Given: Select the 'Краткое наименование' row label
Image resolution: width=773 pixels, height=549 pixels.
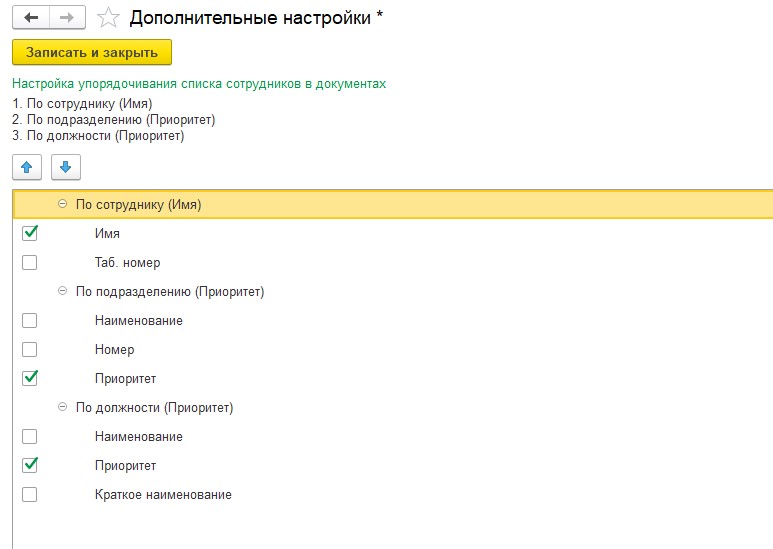Looking at the screenshot, I should (x=163, y=494).
